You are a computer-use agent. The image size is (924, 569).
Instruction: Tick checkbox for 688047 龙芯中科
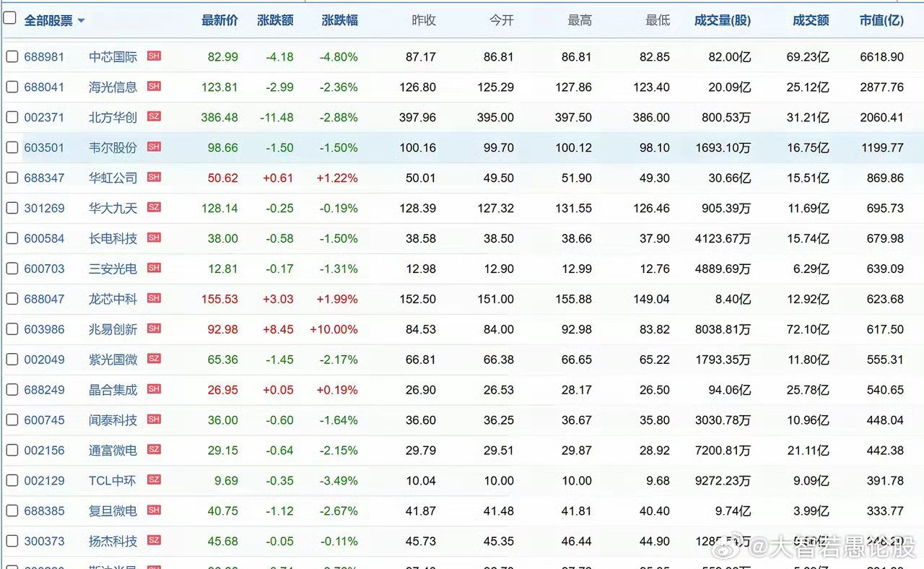pos(12,299)
